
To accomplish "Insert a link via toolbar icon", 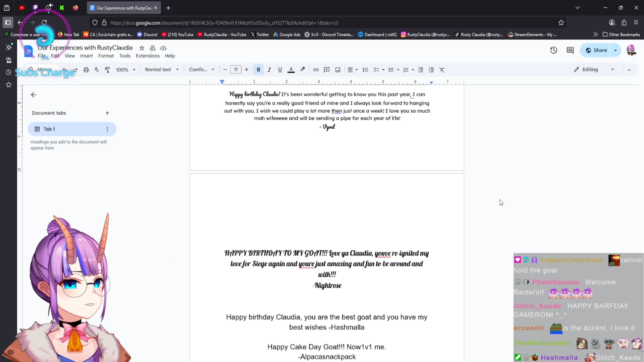I will point(316,70).
